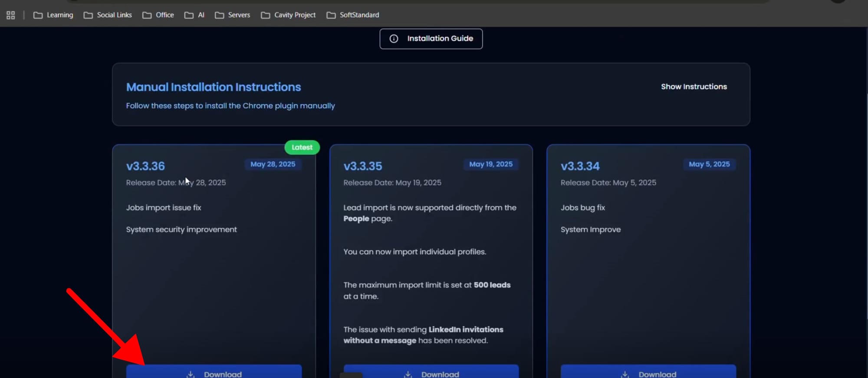The height and width of the screenshot is (378, 868).
Task: Click the Social Links folder icon
Action: pyautogui.click(x=88, y=15)
